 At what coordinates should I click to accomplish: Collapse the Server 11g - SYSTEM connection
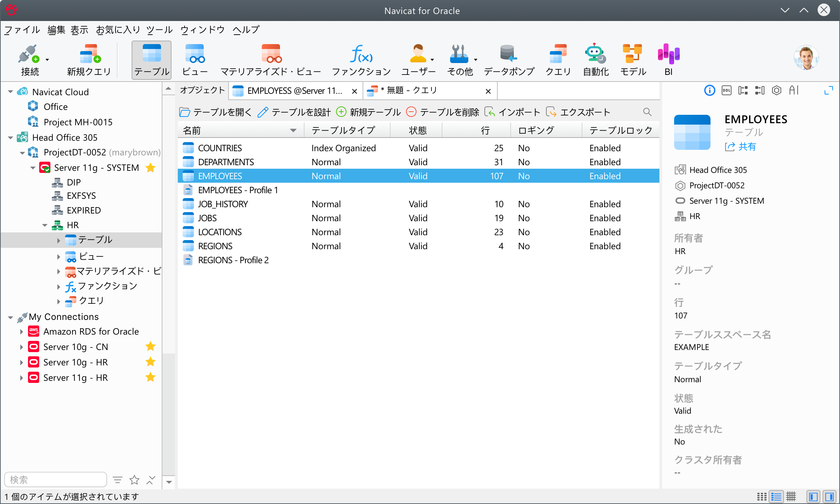[x=33, y=168]
